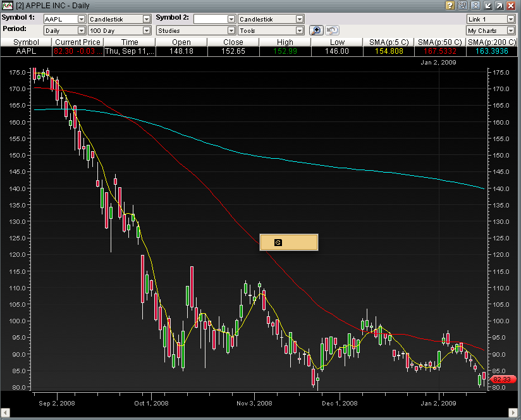521x420 pixels.
Task: Click the chart app icon in title bar
Action: tap(8, 6)
